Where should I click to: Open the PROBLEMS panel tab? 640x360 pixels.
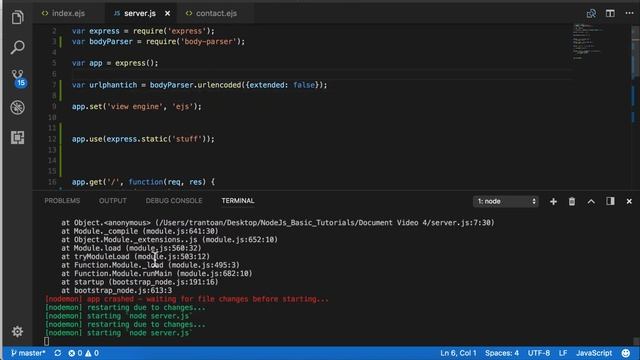[x=62, y=201]
